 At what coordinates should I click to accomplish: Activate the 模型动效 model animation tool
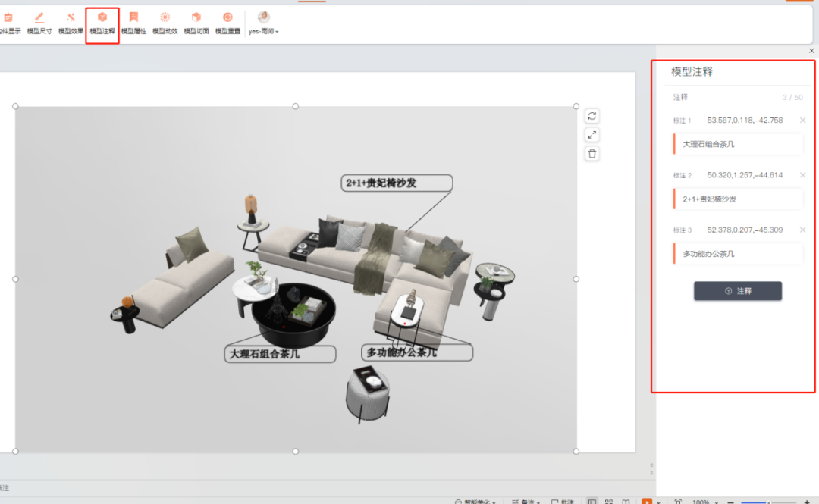pyautogui.click(x=165, y=20)
